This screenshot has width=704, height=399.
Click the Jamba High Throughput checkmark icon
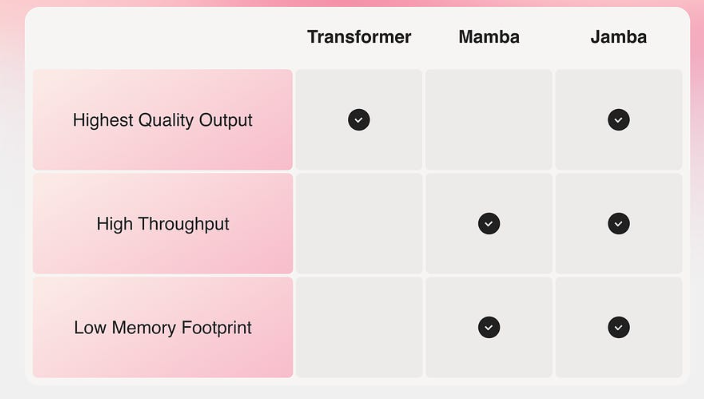pyautogui.click(x=618, y=224)
